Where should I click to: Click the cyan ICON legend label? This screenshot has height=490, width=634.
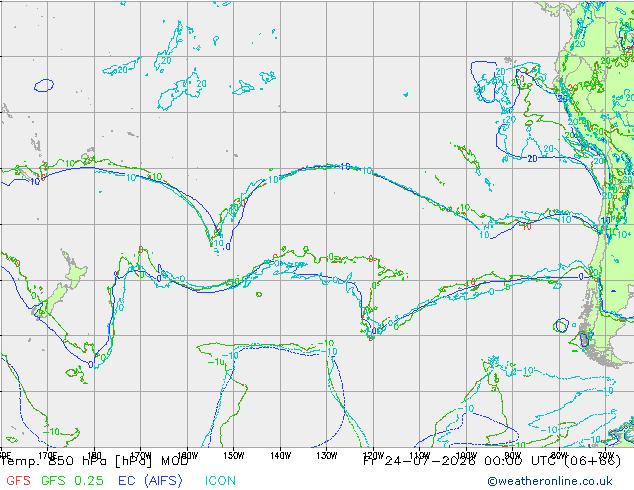click(x=220, y=481)
